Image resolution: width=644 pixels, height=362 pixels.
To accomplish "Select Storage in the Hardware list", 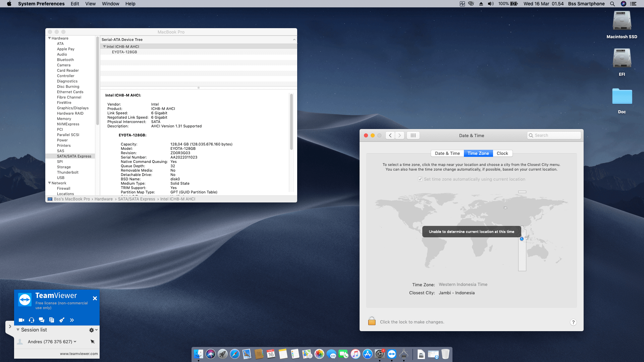I will 64,167.
